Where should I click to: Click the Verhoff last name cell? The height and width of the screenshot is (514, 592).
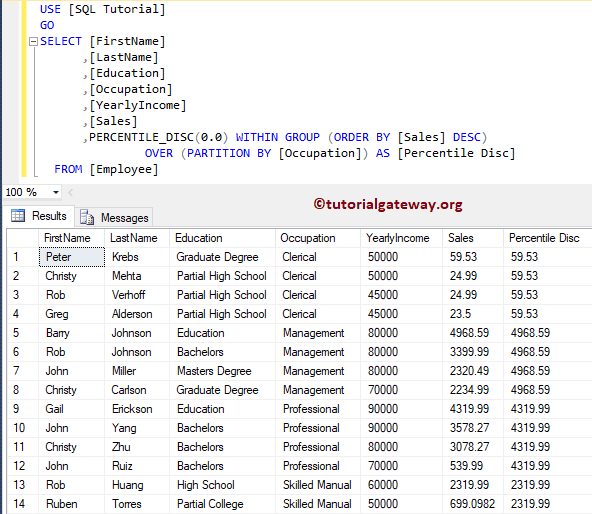(137, 295)
